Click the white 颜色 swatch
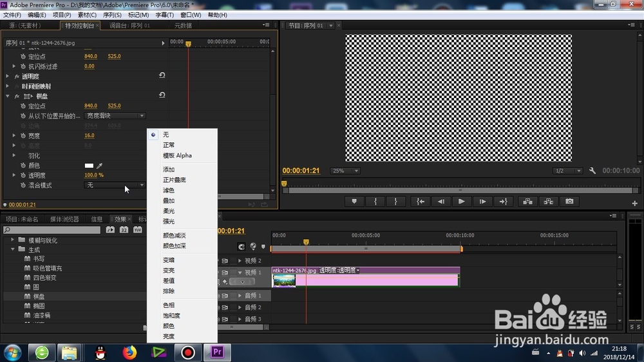Image resolution: width=644 pixels, height=362 pixels. [89, 166]
